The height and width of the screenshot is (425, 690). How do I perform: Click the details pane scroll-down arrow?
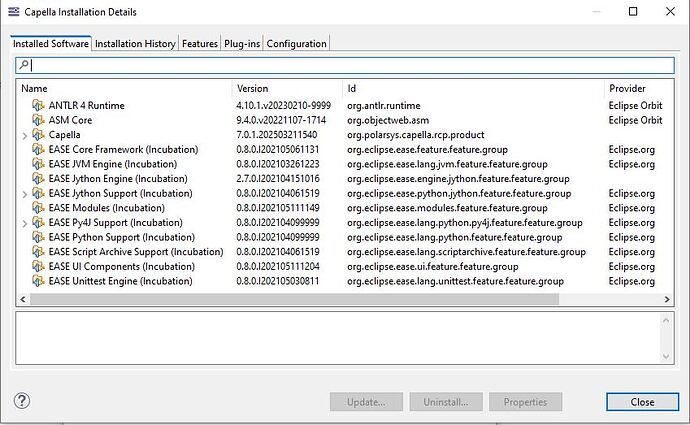click(x=666, y=356)
